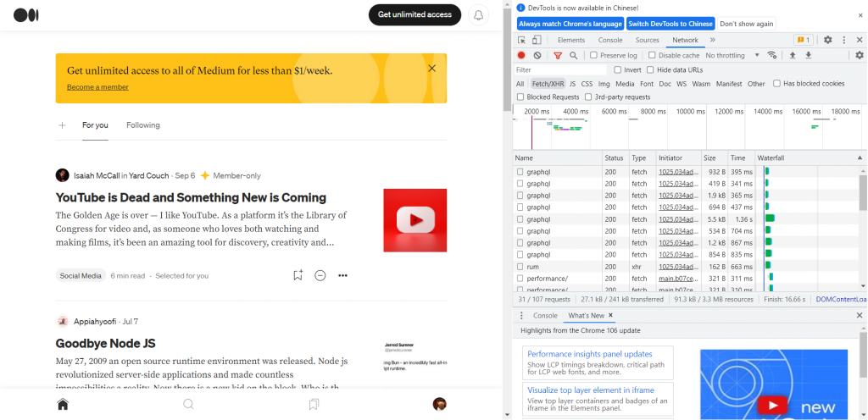Open Network panel settings gear
Screen dimensions: 868x420
click(x=860, y=55)
